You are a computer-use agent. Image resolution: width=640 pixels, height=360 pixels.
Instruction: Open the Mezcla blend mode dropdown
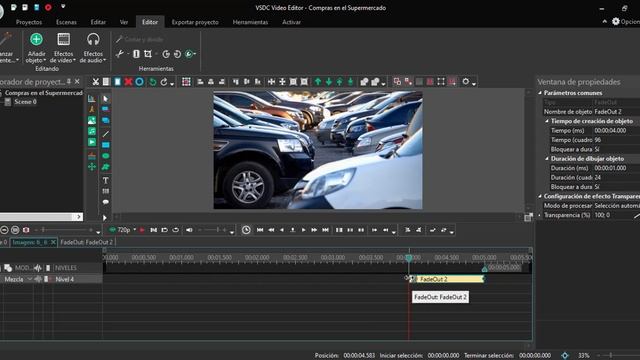click(x=29, y=279)
